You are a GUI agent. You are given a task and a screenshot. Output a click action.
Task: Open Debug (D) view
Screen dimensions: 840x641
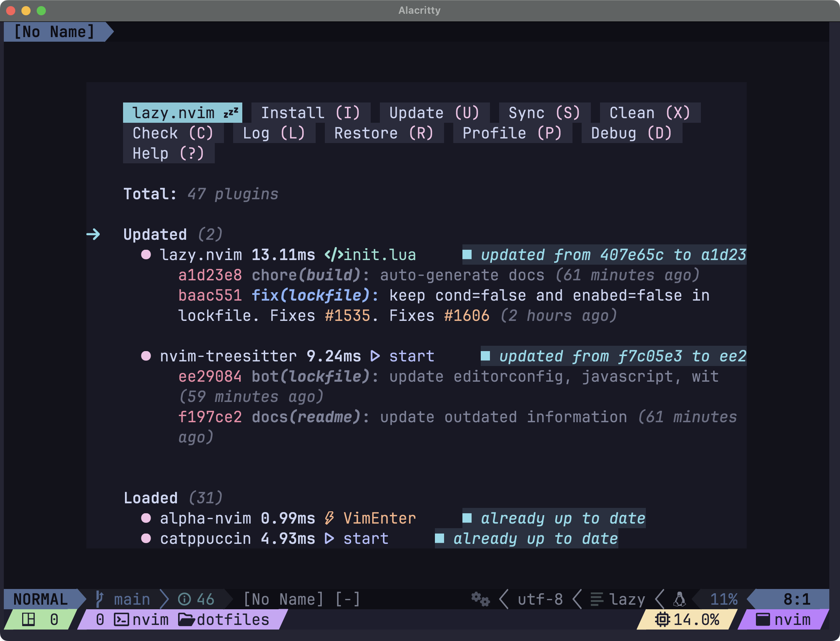[x=632, y=133]
